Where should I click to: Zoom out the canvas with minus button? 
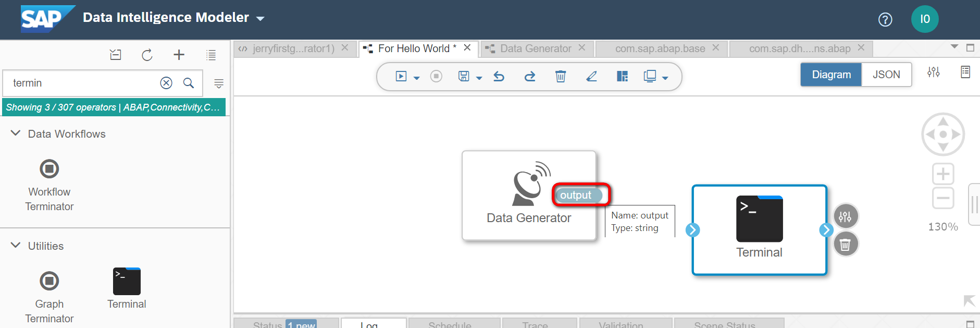coord(943,198)
